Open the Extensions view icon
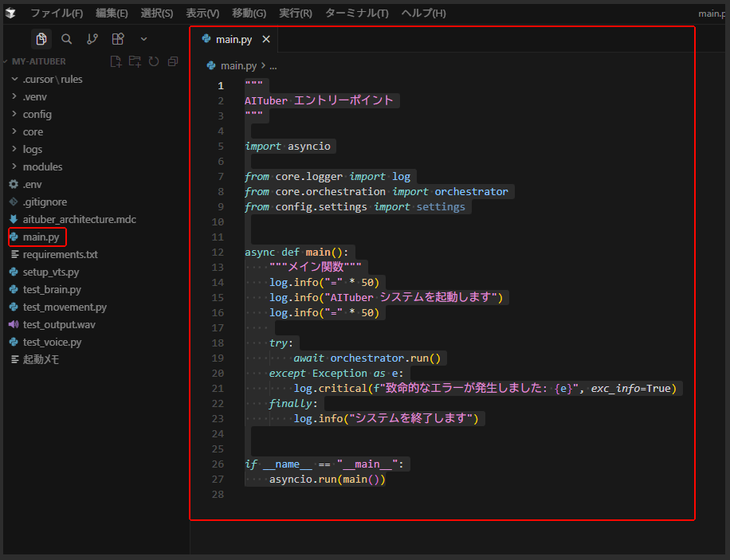Viewport: 730px width, 560px height. [118, 38]
